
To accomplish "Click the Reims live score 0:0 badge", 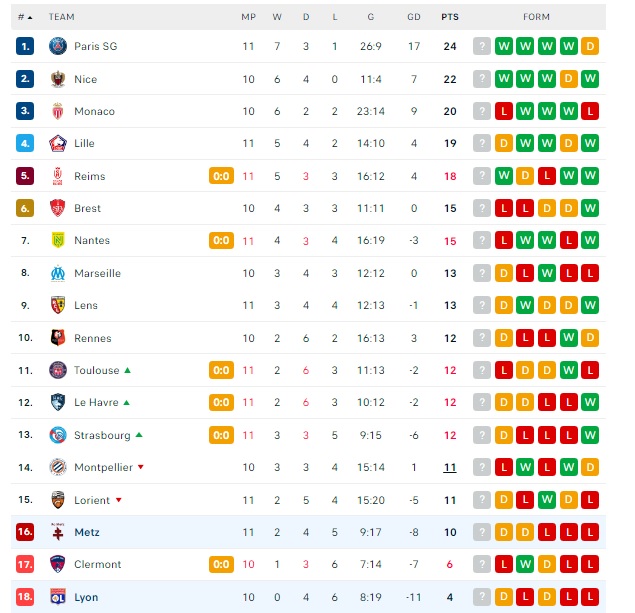I will pos(221,176).
